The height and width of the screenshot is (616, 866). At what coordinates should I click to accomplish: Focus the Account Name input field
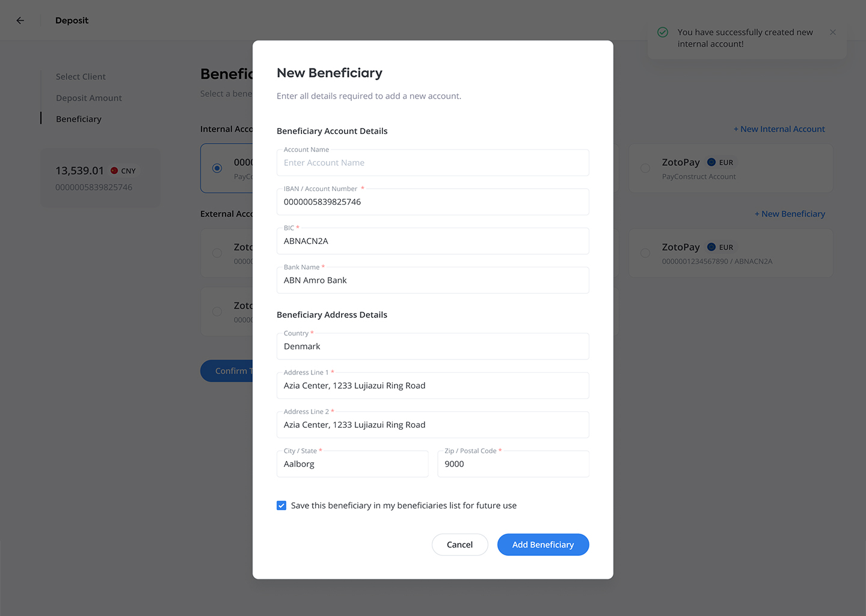pos(433,163)
